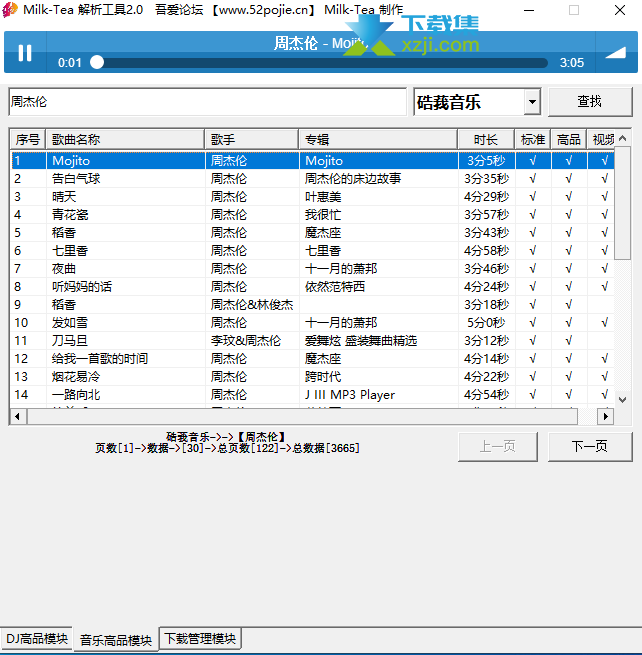This screenshot has height=655, width=642.
Task: Click the album 依然范特西
Action: pos(335,287)
